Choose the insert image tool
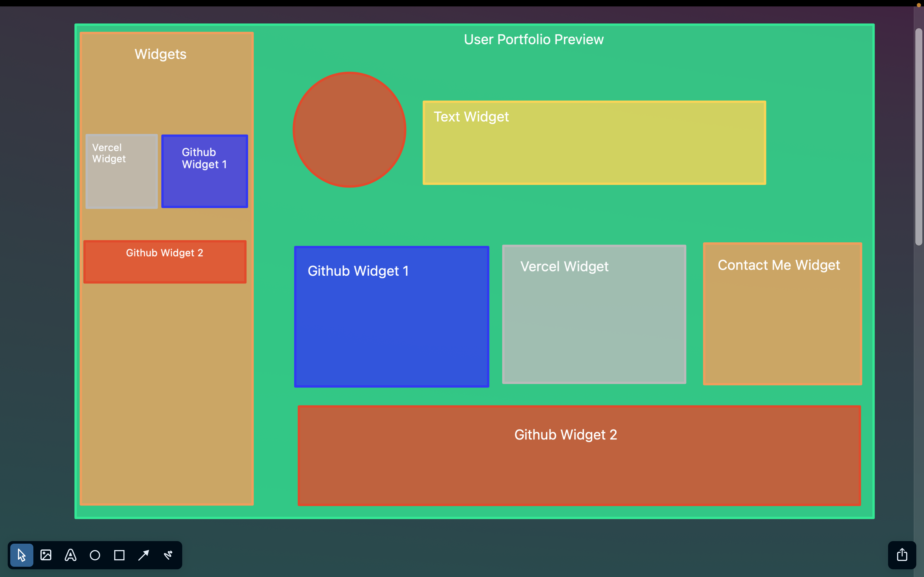The width and height of the screenshot is (924, 577). [x=46, y=555]
